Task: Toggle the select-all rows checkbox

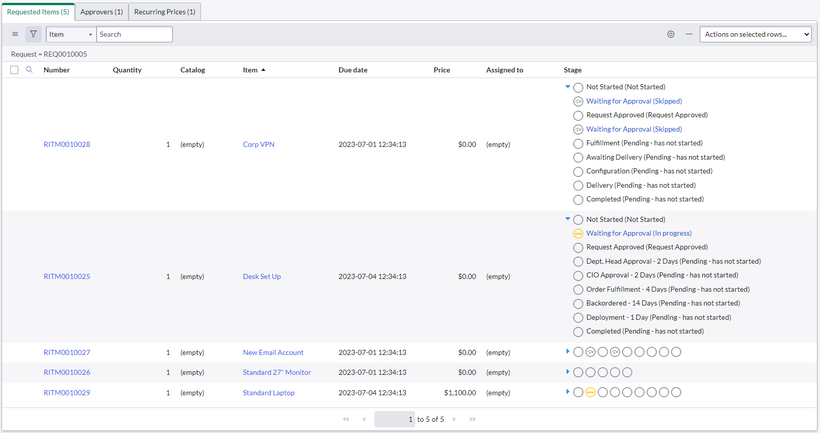Action: (14, 70)
